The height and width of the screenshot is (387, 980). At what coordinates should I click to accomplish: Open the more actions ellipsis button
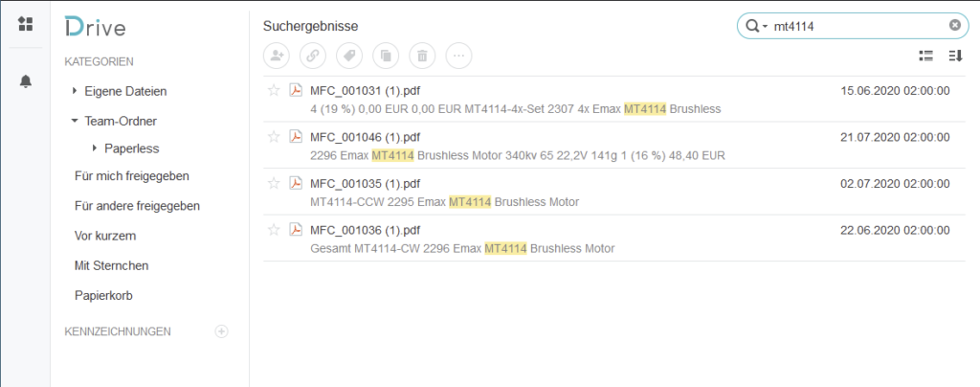[458, 57]
